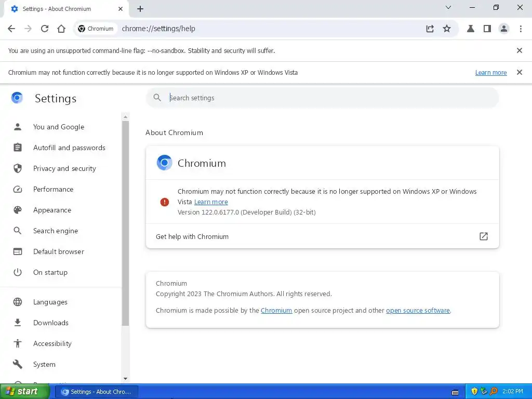Image resolution: width=532 pixels, height=399 pixels.
Task: Click the sidebar scrollbar thumb
Action: tap(126, 223)
